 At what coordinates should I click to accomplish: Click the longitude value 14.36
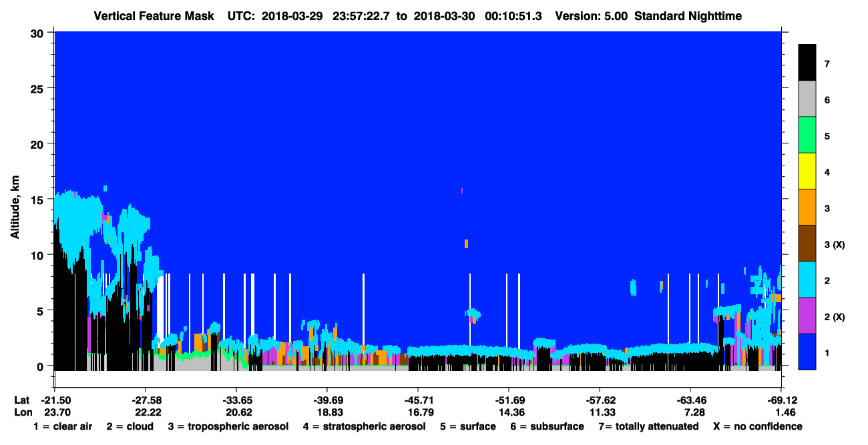510,412
